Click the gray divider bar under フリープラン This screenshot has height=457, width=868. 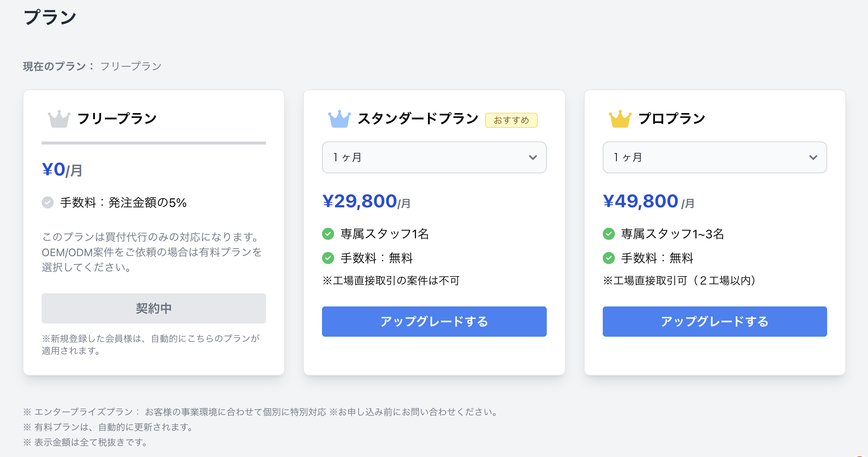(154, 143)
